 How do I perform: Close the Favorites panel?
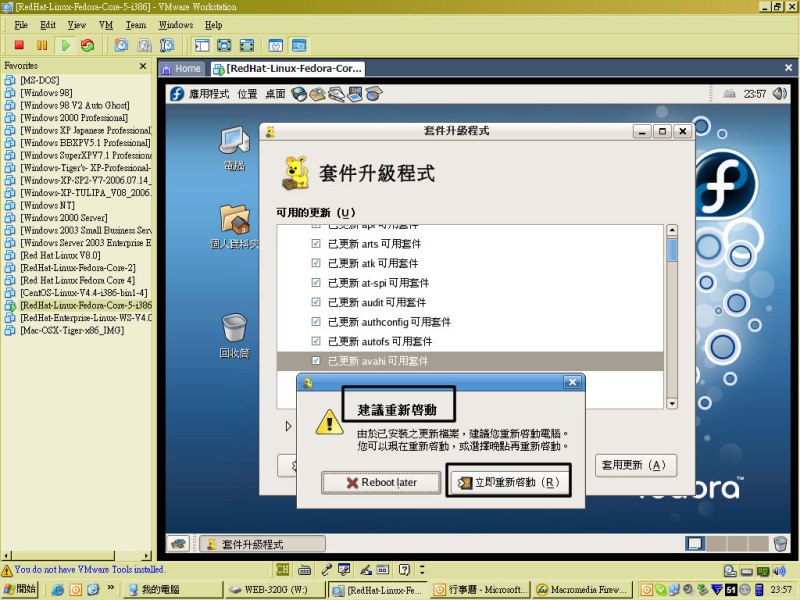pos(143,66)
